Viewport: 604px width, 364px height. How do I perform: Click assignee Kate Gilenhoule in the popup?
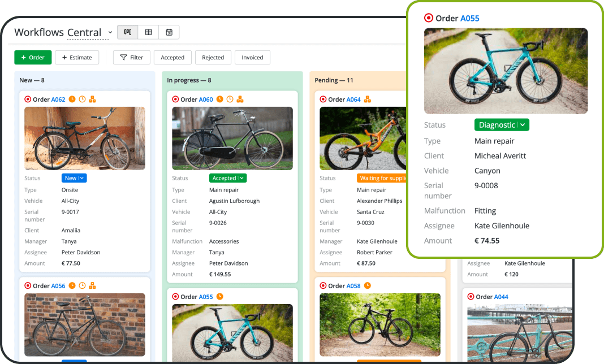tap(502, 226)
